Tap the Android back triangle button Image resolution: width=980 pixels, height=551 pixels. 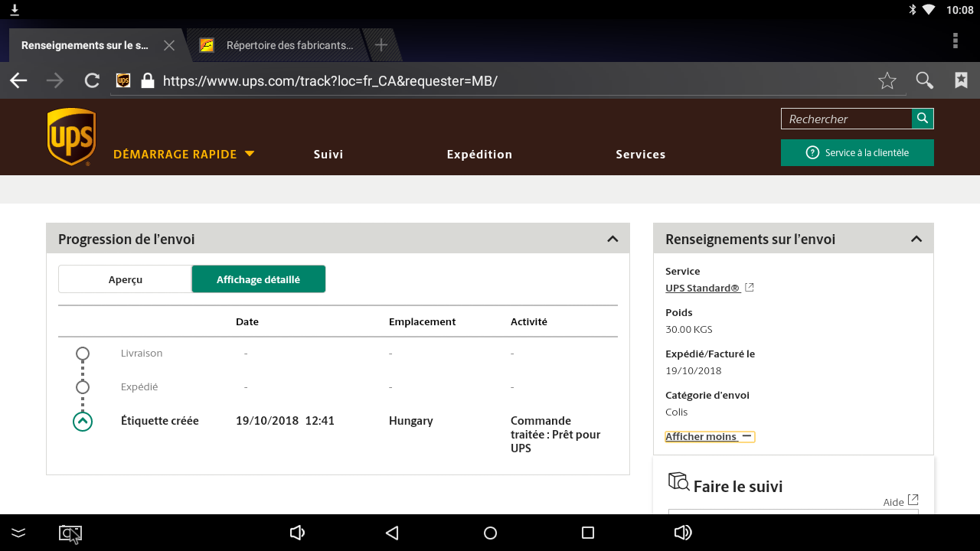tap(392, 533)
